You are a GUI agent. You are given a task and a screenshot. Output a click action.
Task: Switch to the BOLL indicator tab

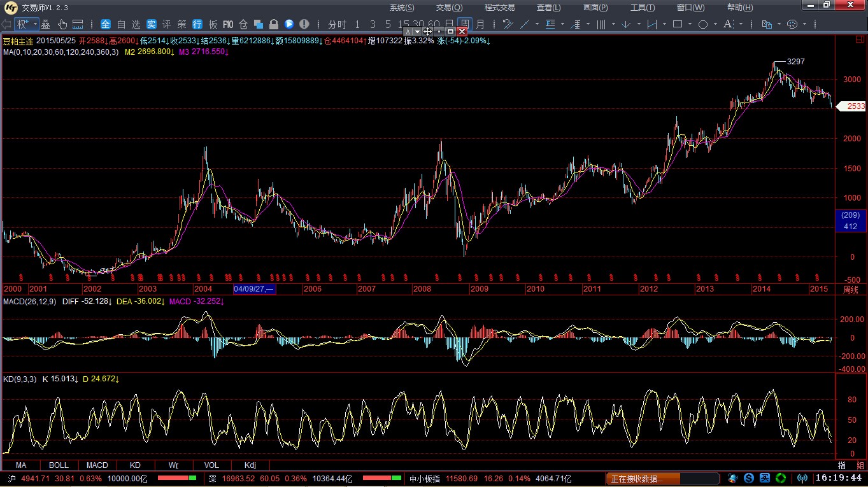tap(59, 465)
